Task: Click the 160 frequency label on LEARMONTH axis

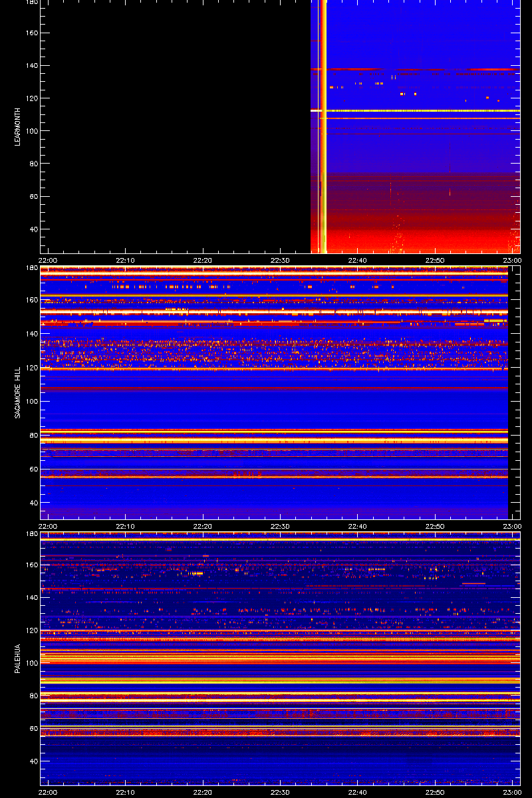Action: (33, 33)
